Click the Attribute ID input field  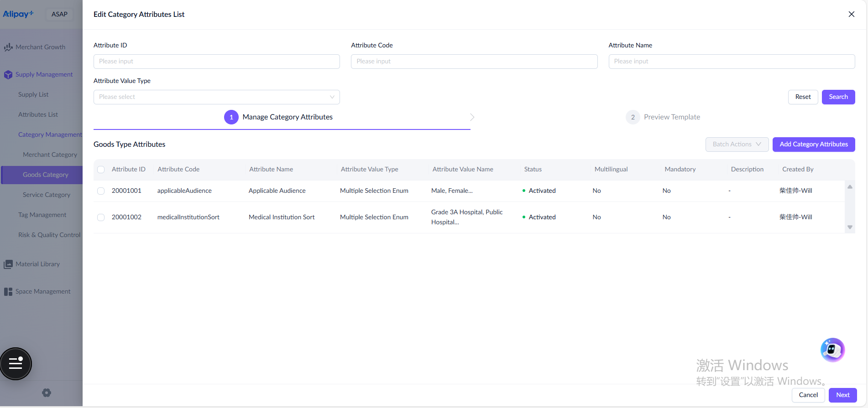pyautogui.click(x=216, y=62)
